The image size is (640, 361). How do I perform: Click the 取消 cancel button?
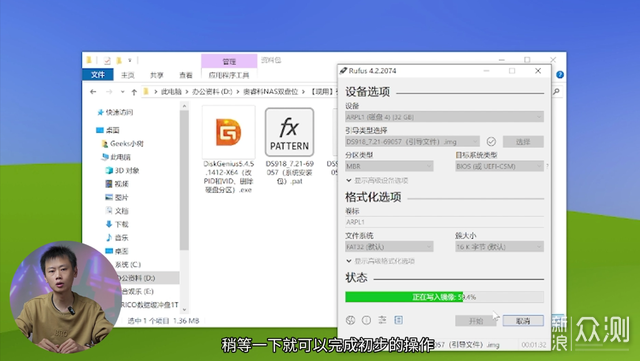pos(523,321)
